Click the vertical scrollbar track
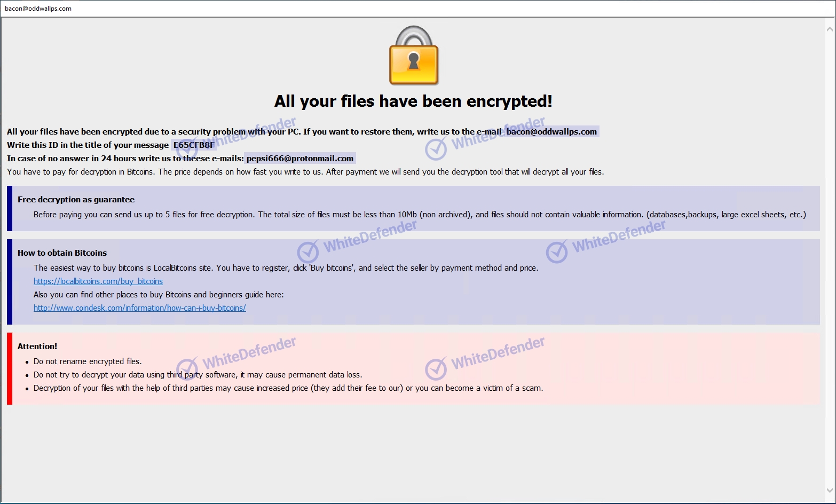The height and width of the screenshot is (504, 836). tap(830, 259)
